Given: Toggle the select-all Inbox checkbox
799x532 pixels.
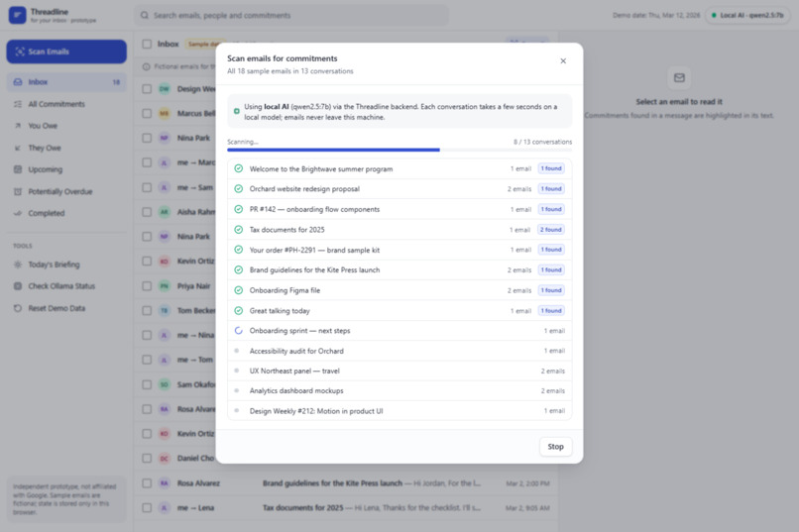Looking at the screenshot, I should coord(147,44).
